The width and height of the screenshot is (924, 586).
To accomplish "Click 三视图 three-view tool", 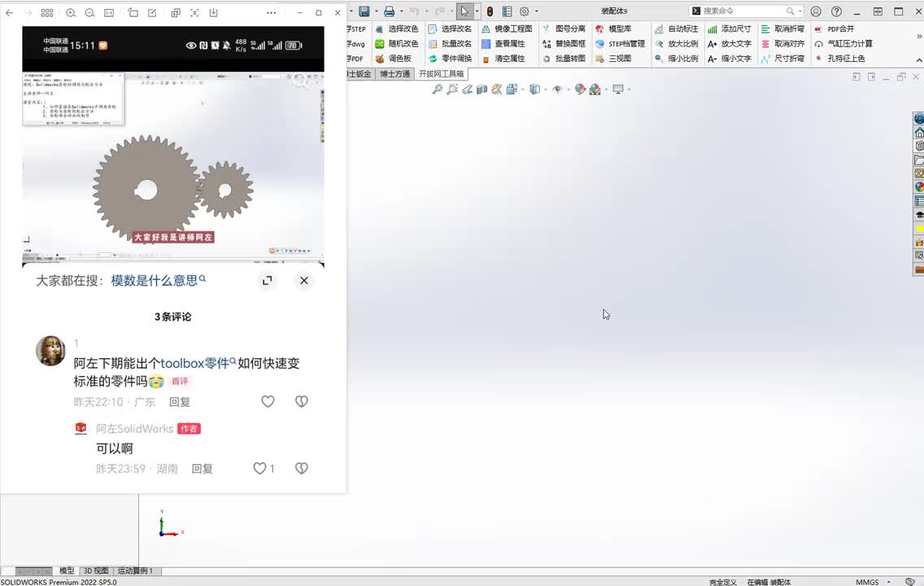I will point(613,59).
